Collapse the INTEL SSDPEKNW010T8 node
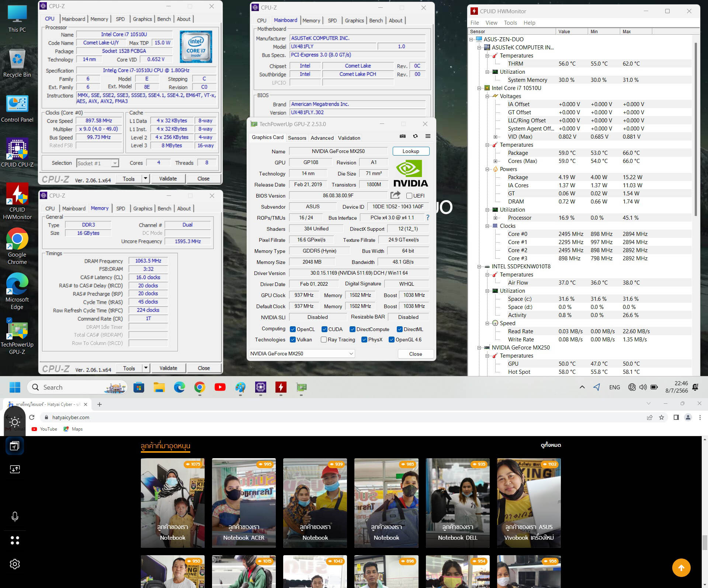Image resolution: width=708 pixels, height=588 pixels. click(x=479, y=267)
